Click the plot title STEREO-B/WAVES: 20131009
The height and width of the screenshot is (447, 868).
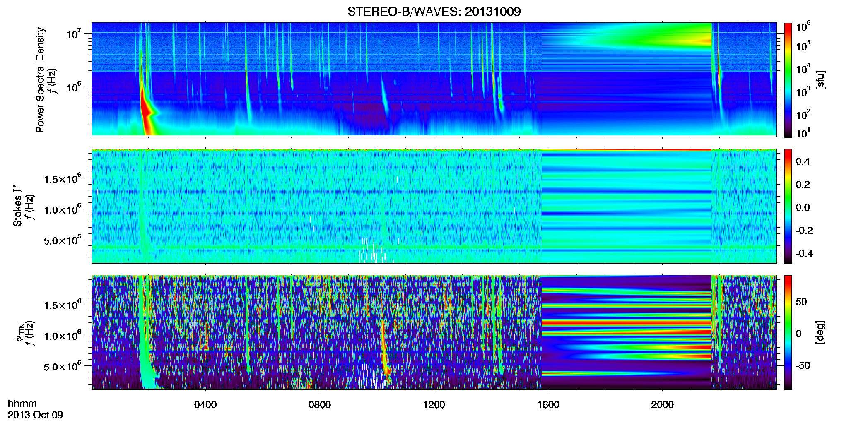434,12
